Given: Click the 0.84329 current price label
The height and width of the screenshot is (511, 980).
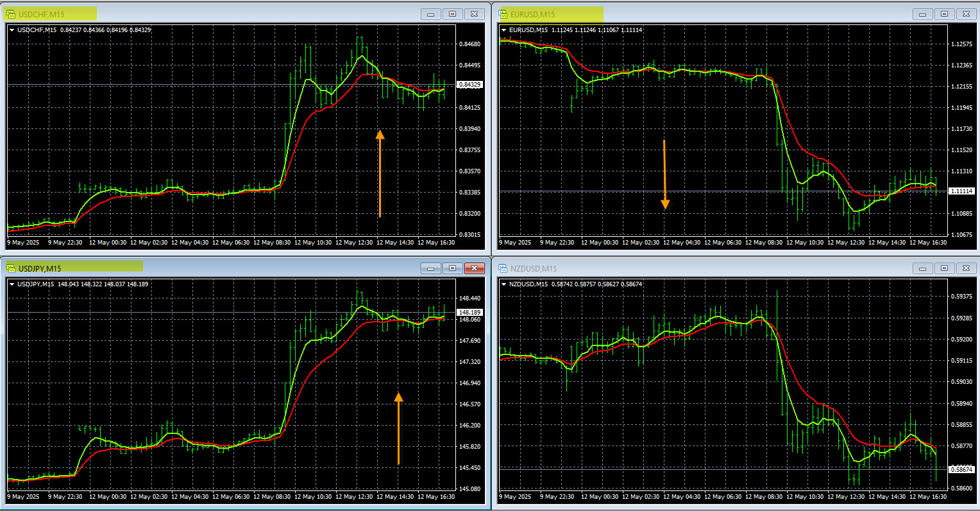Looking at the screenshot, I should click(x=469, y=85).
